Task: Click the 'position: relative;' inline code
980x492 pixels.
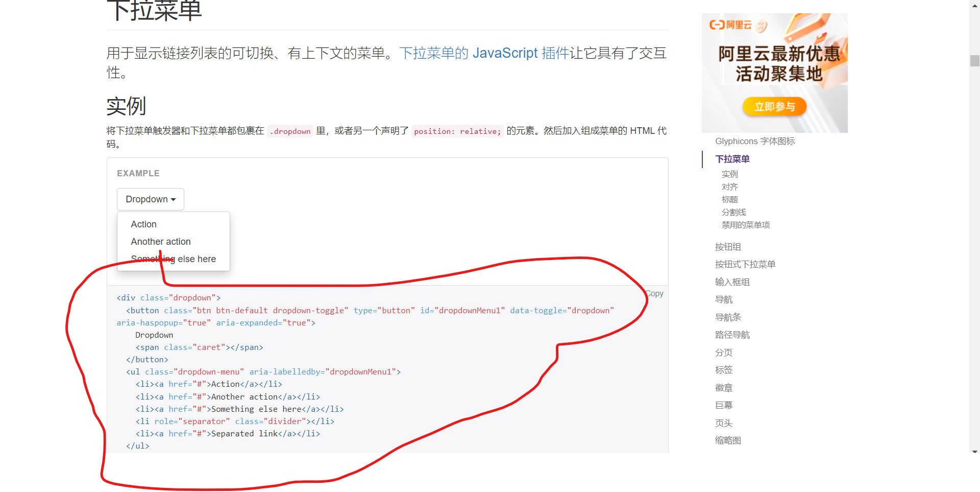Action: (x=457, y=131)
